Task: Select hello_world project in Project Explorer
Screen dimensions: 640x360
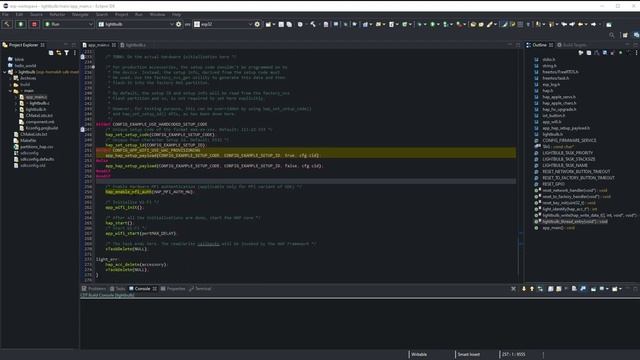Action: tap(25, 66)
